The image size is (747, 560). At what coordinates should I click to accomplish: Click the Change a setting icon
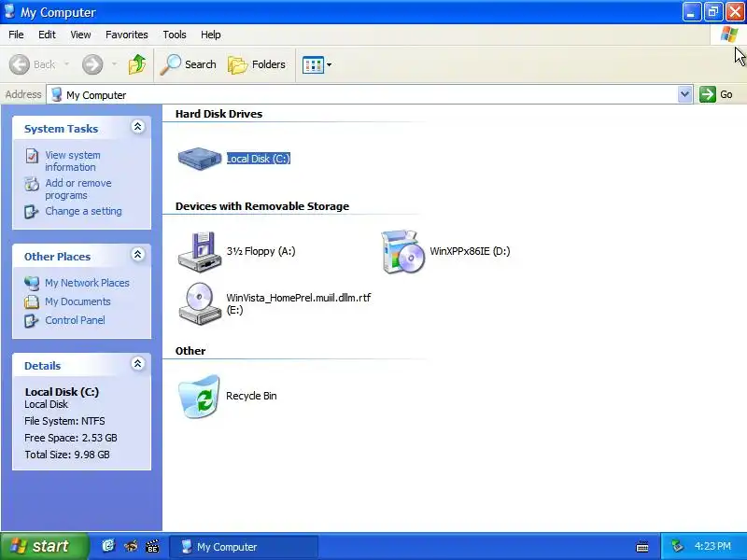click(32, 212)
